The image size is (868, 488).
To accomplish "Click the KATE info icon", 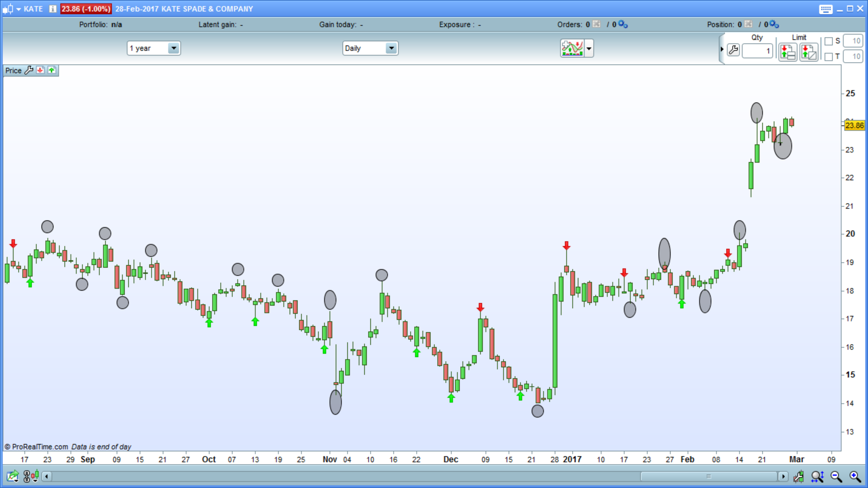I will (53, 9).
